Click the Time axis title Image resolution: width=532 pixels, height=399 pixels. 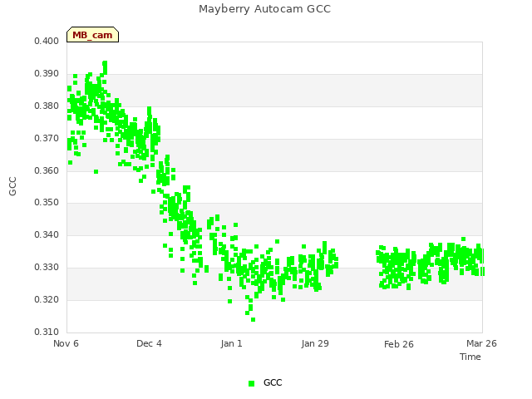point(470,357)
